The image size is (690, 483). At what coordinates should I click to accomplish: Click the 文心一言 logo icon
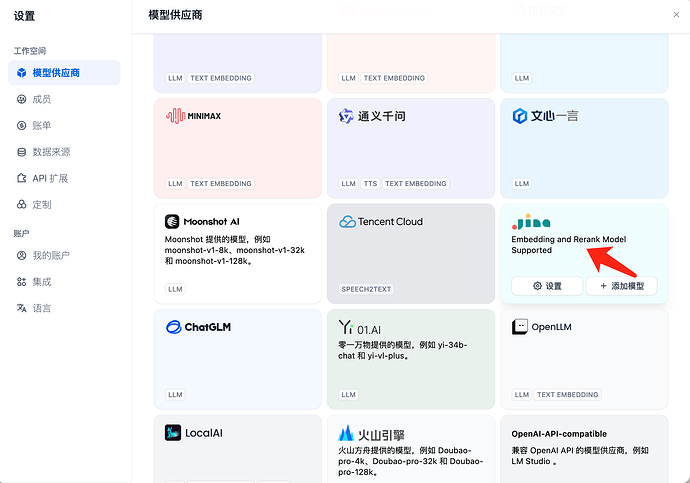[520, 116]
